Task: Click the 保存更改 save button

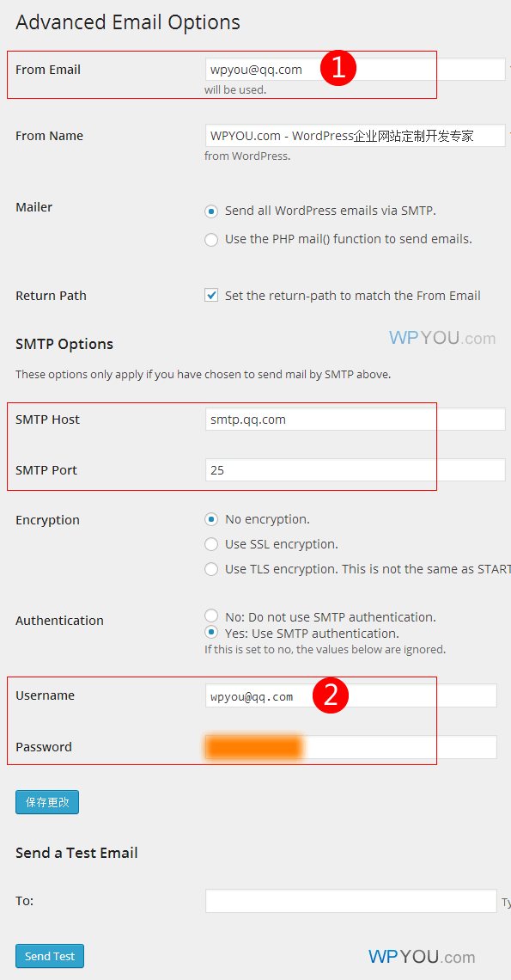Action: 47,803
